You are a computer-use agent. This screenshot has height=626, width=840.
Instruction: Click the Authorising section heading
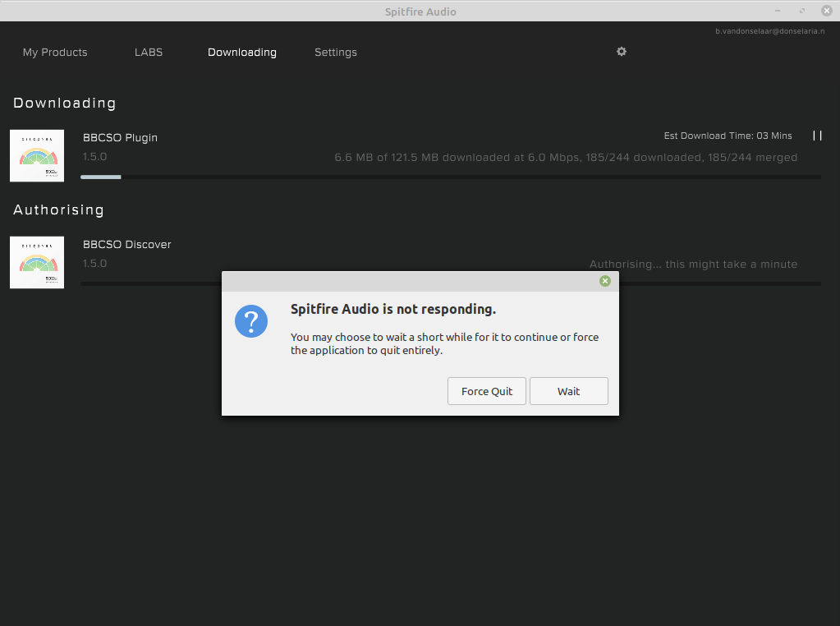pyautogui.click(x=58, y=209)
